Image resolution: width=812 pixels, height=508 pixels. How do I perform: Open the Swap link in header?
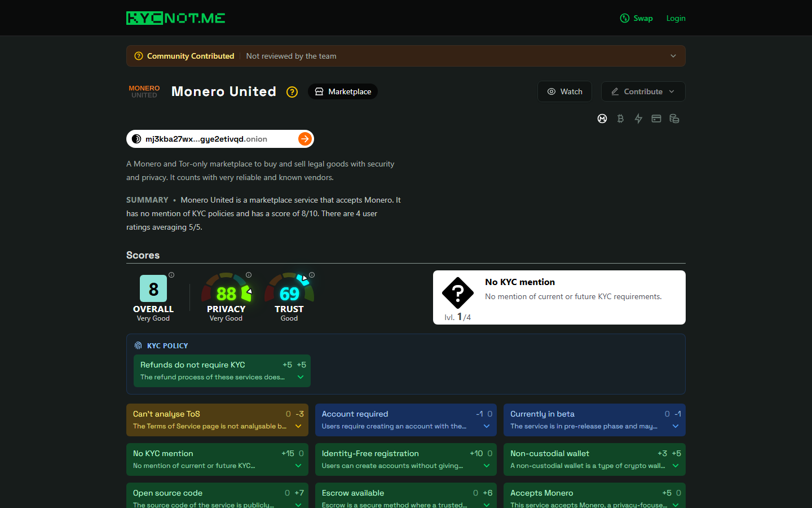coord(636,18)
